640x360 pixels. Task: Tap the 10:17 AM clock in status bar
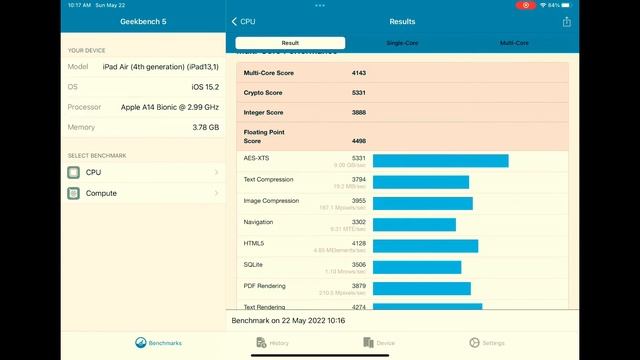pos(79,5)
